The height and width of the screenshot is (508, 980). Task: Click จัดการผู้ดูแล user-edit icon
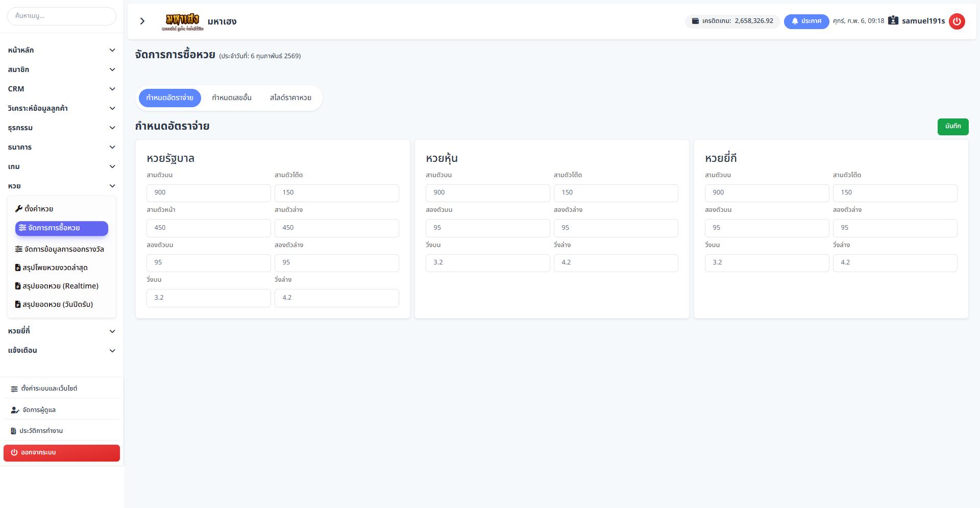(x=15, y=410)
